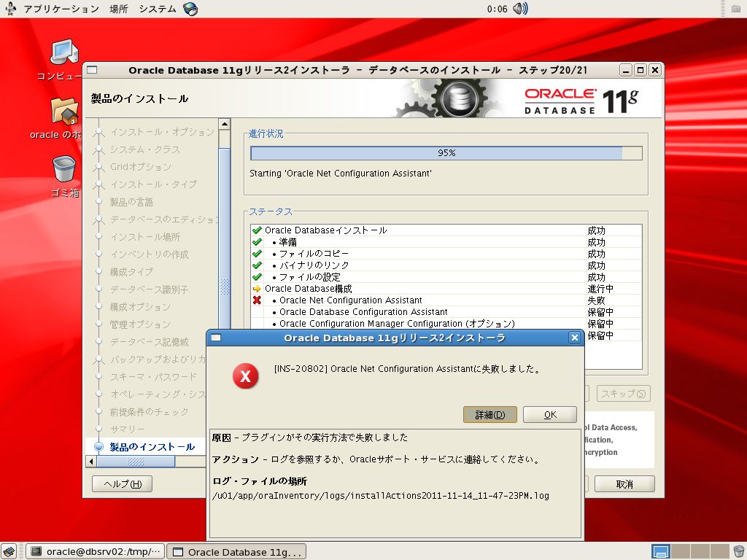Select the サマリー step
Screen dimensions: 747x560
(127, 429)
